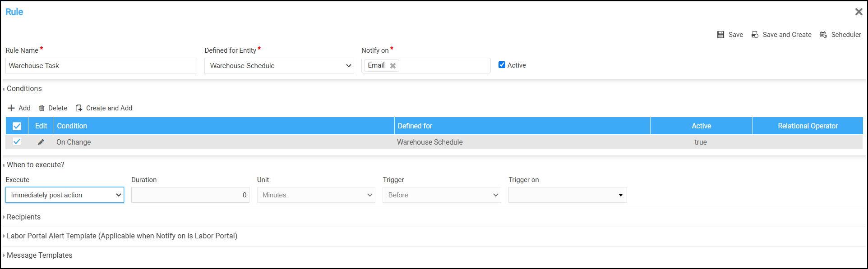Click the Rule Name text field
Screen dimensions: 868x269
click(101, 66)
